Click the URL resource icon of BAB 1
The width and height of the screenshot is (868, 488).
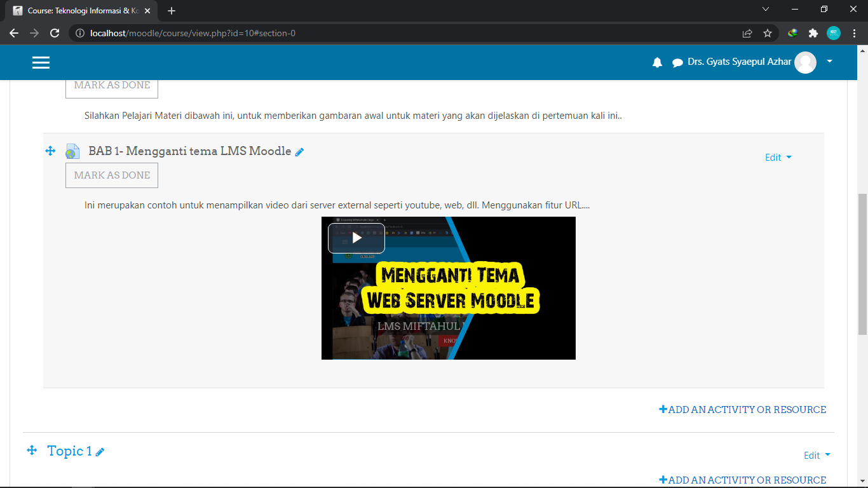[72, 151]
